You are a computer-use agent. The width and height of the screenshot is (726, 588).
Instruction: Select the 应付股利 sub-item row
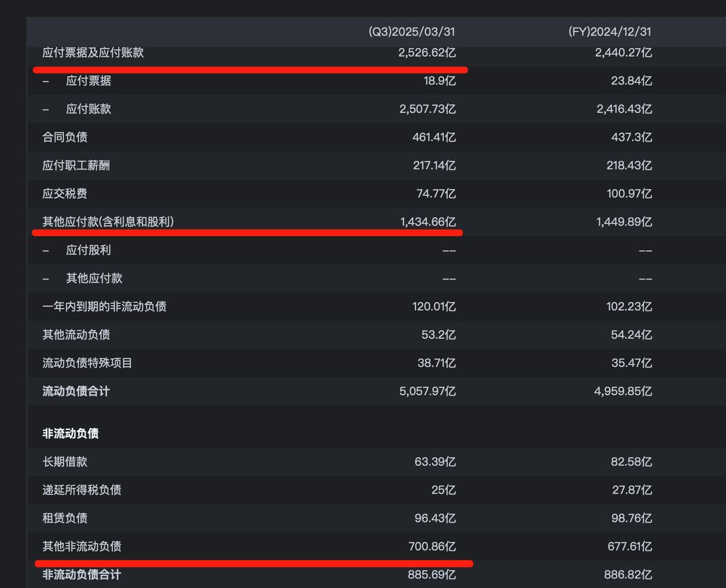pos(88,250)
